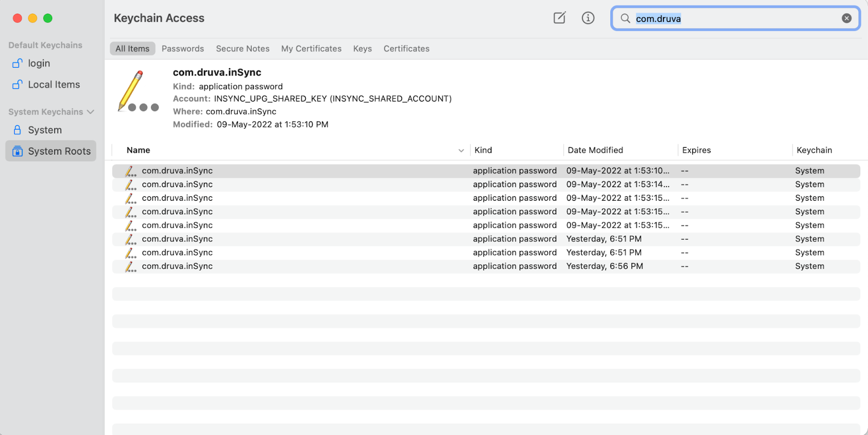Click the '09-May-2022 at 1:53:10...' date cell
Viewport: 868px width, 435px height.
(618, 171)
